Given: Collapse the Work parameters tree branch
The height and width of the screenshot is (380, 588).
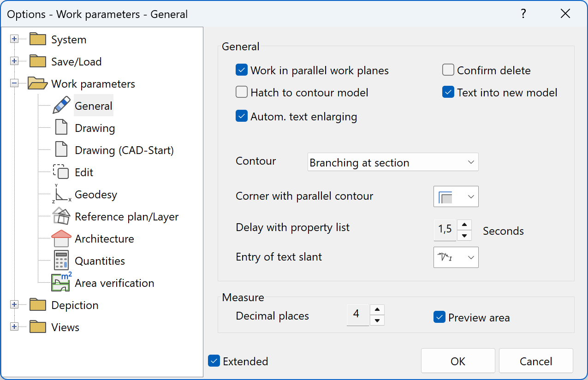Looking at the screenshot, I should pyautogui.click(x=14, y=83).
